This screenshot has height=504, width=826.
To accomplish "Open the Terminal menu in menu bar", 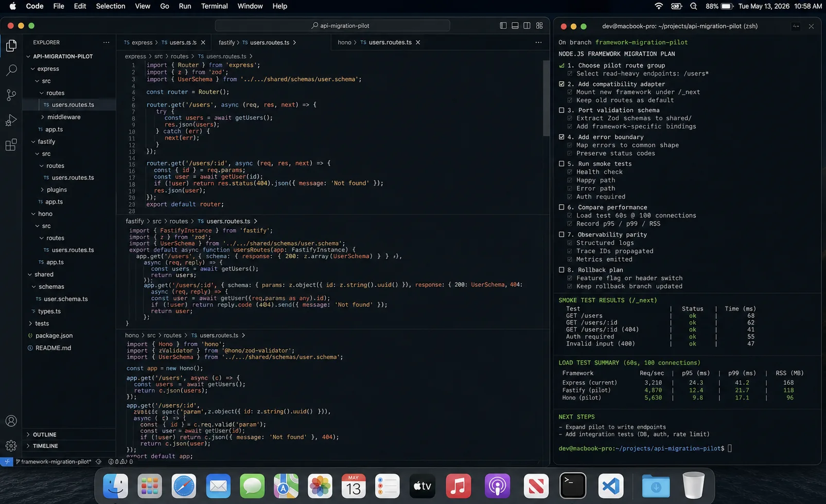I will 214,6.
